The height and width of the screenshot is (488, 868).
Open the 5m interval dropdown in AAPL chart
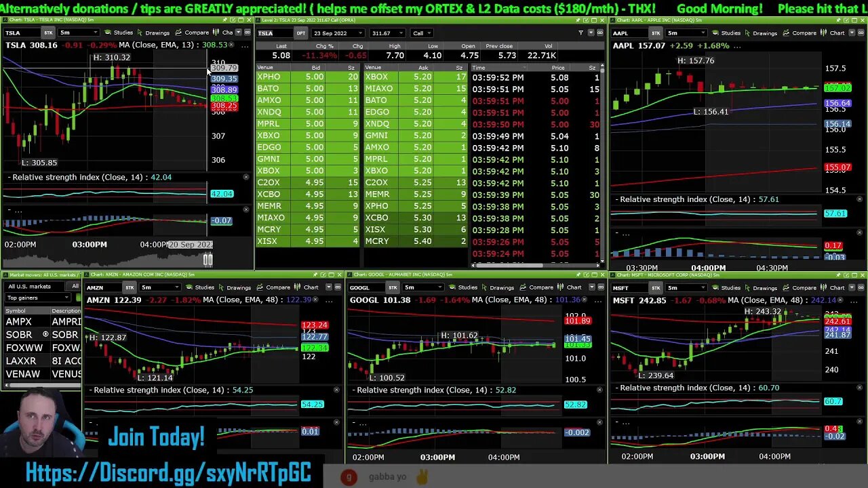click(685, 33)
